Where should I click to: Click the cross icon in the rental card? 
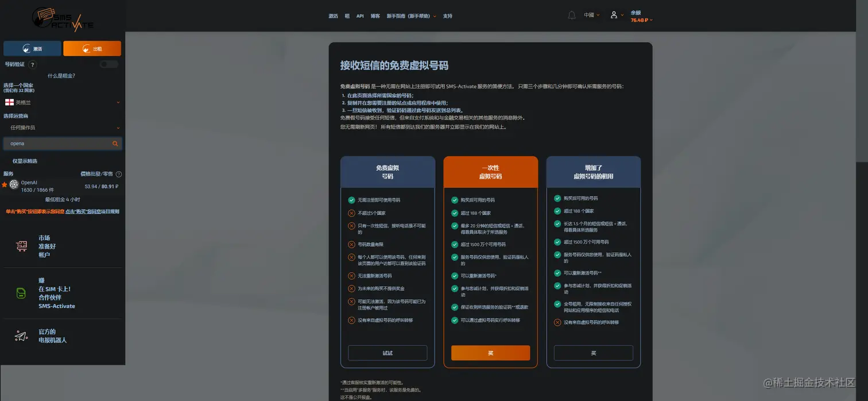[557, 322]
